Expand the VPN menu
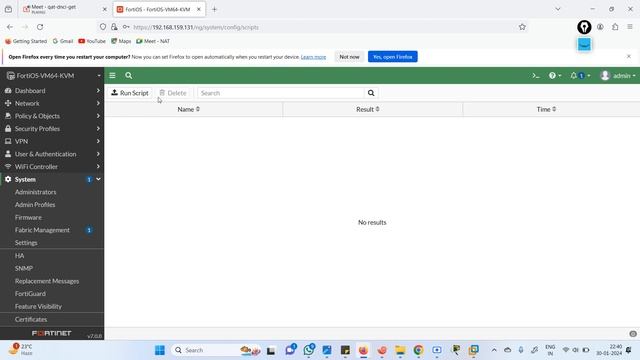This screenshot has width=640, height=360. 52,141
